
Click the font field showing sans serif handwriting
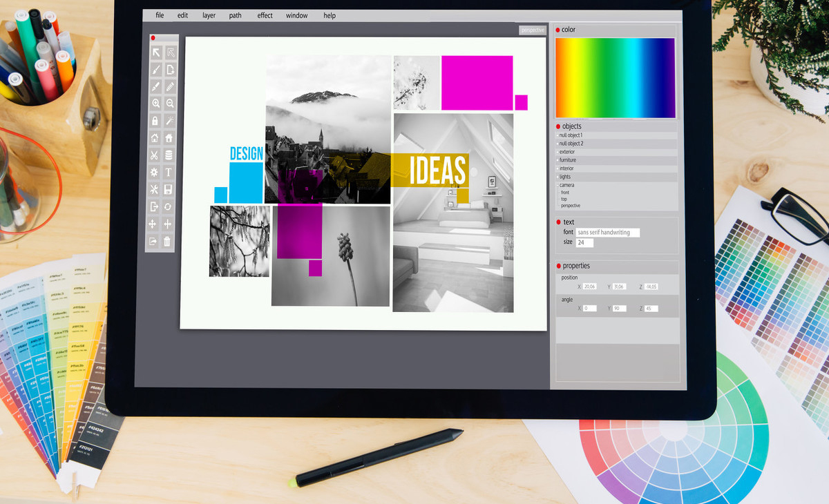coord(608,233)
